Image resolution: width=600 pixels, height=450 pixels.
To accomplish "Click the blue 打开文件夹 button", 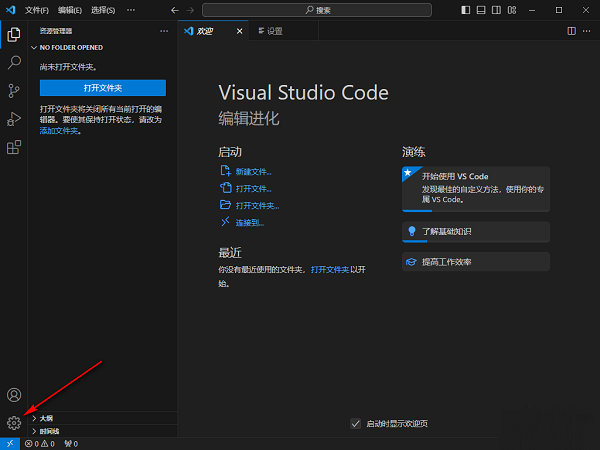I will (102, 88).
